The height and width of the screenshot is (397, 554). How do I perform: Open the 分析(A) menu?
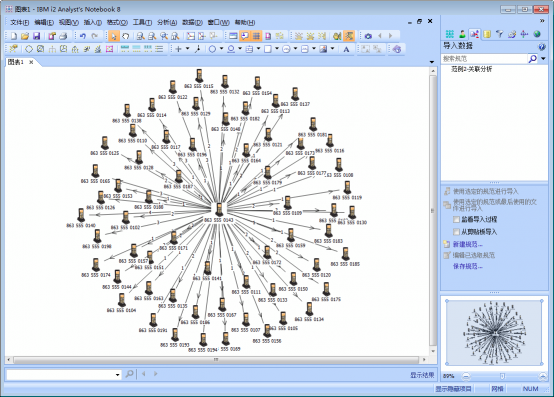point(167,22)
